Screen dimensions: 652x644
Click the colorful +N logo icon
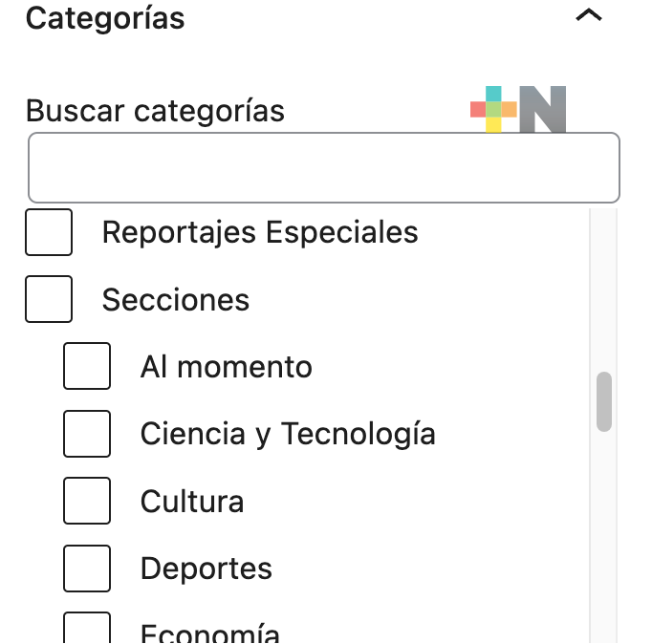(x=518, y=109)
